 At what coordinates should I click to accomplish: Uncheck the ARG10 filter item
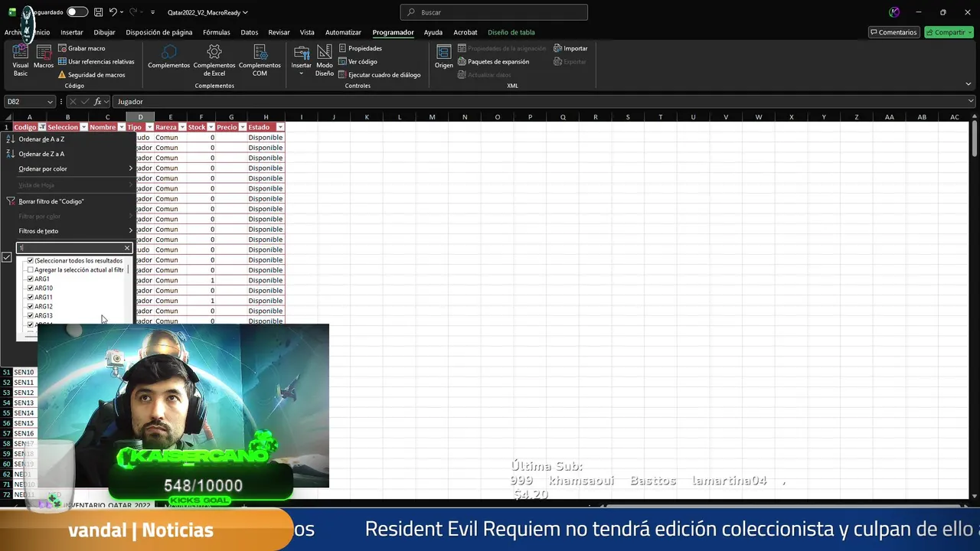[31, 289]
